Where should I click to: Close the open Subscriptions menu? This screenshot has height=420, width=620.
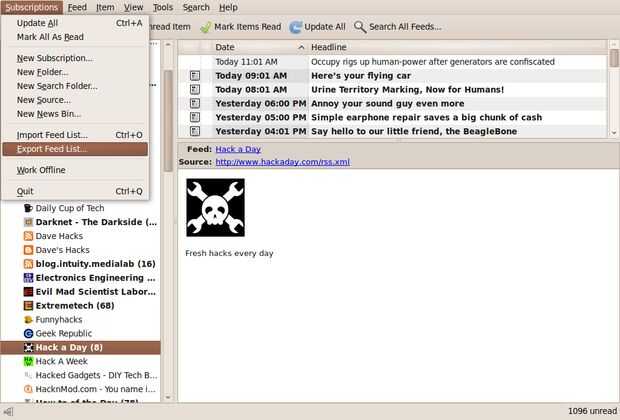pos(32,7)
